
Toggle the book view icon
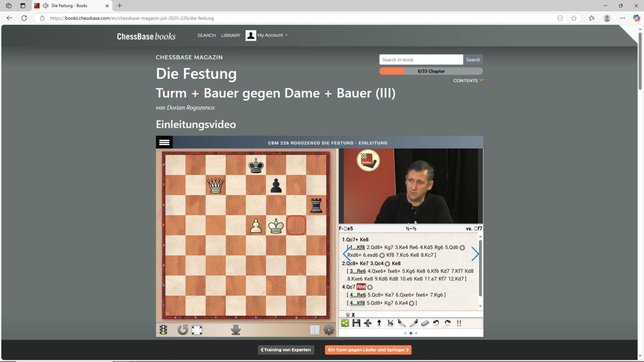(315, 330)
